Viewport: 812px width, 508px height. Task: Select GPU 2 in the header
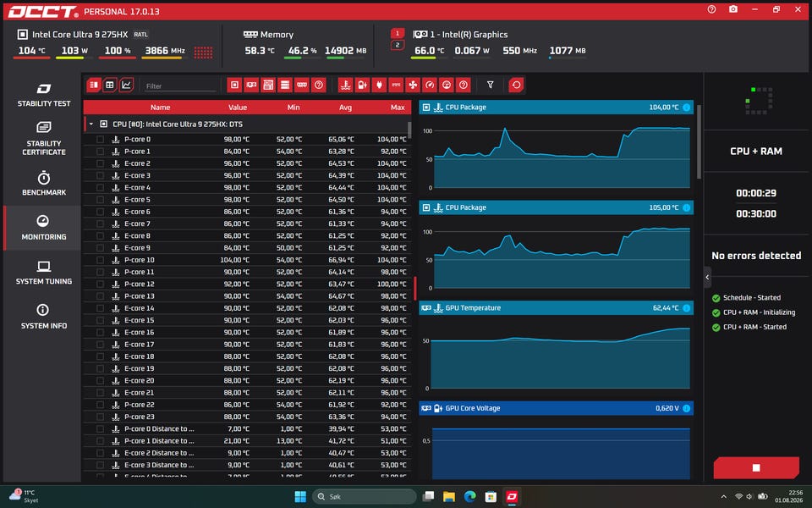pos(398,45)
